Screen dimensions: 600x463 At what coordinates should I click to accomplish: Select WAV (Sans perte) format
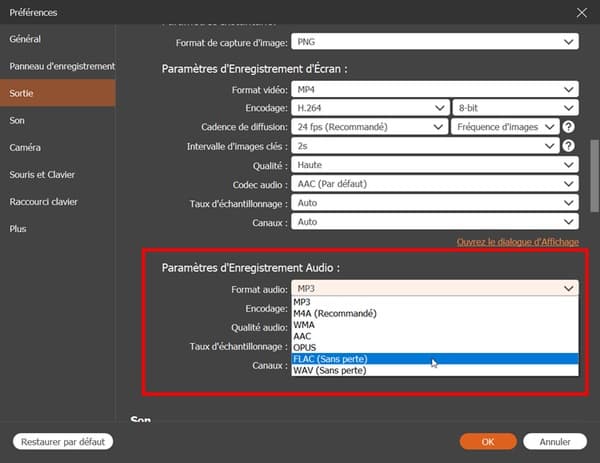coord(435,370)
